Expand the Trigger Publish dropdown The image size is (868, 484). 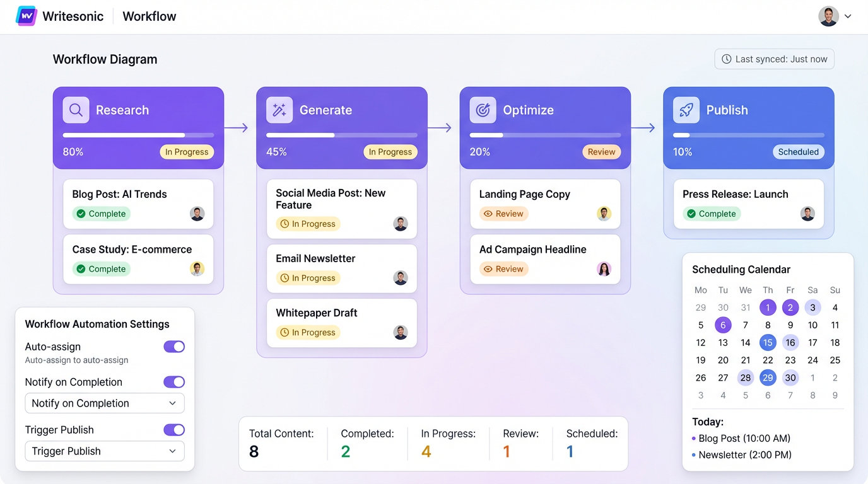point(104,451)
